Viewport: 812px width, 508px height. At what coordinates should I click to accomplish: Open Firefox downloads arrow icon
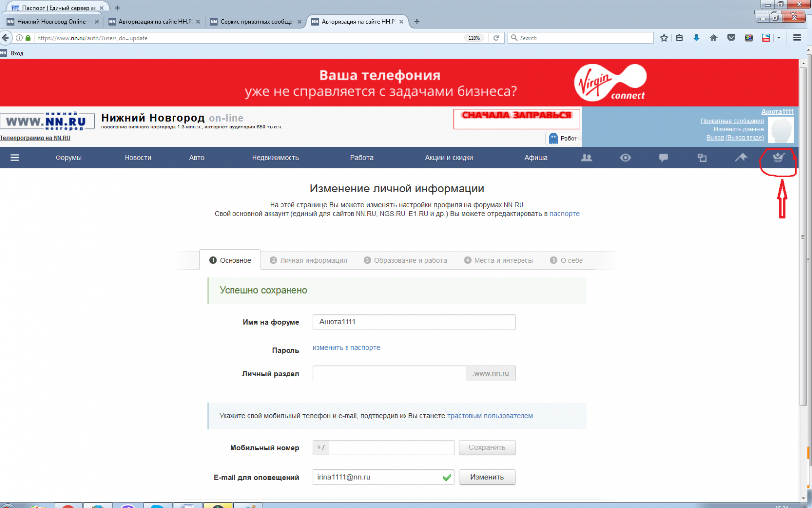point(696,38)
